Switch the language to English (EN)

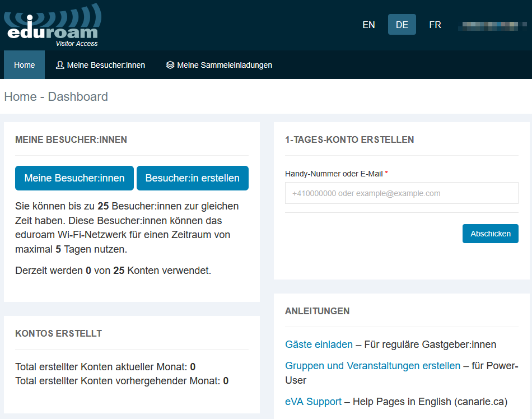click(368, 25)
